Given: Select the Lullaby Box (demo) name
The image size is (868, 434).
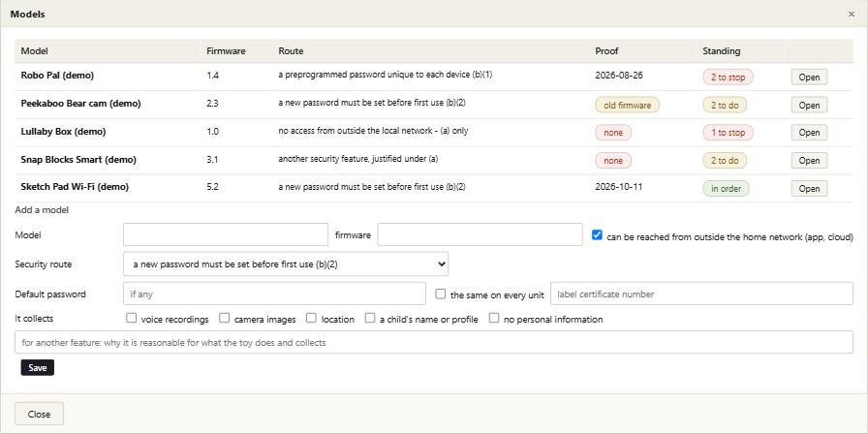Looking at the screenshot, I should (x=63, y=132).
